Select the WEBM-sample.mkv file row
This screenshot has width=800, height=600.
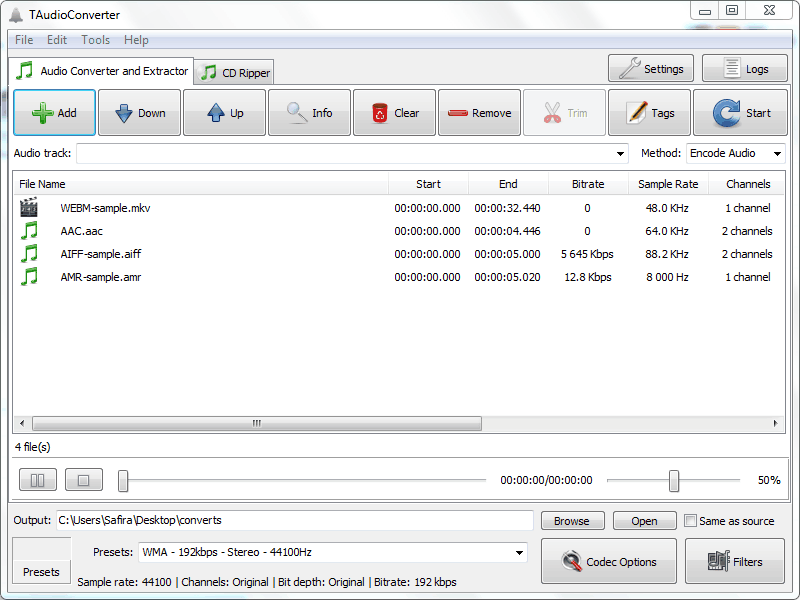399,208
